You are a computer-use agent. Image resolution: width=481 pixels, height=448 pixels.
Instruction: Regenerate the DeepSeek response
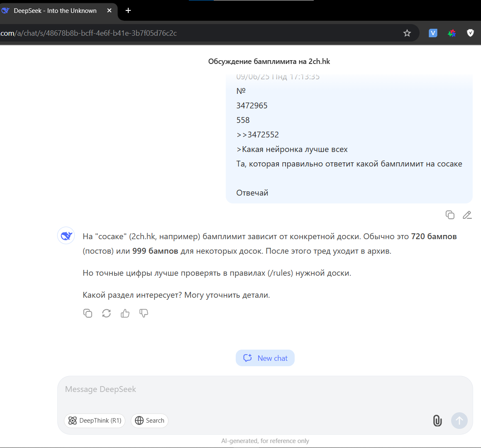[106, 313]
